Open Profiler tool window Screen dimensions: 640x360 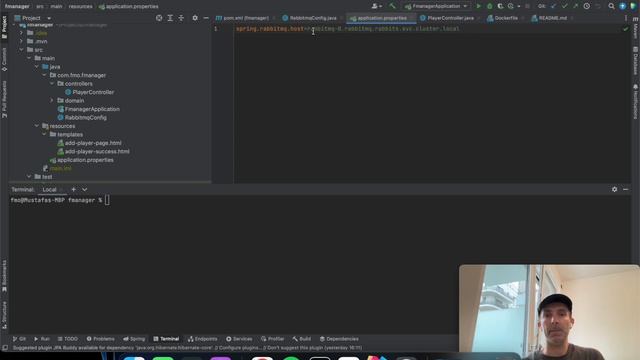pyautogui.click(x=273, y=339)
